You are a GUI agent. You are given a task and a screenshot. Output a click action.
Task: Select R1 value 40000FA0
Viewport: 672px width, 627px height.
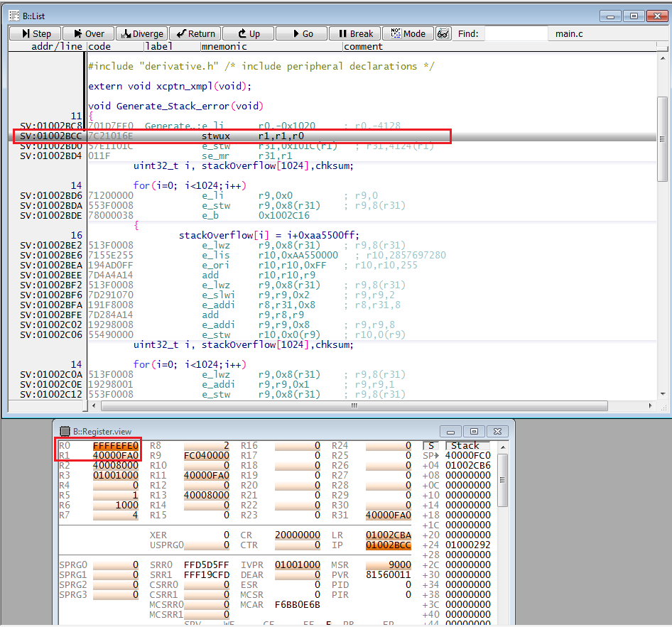(116, 456)
